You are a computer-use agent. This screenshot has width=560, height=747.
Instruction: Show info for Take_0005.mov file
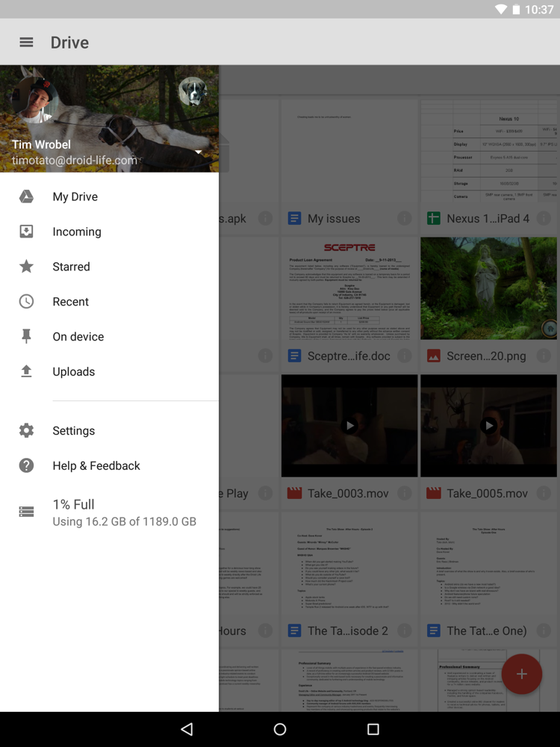[543, 494]
